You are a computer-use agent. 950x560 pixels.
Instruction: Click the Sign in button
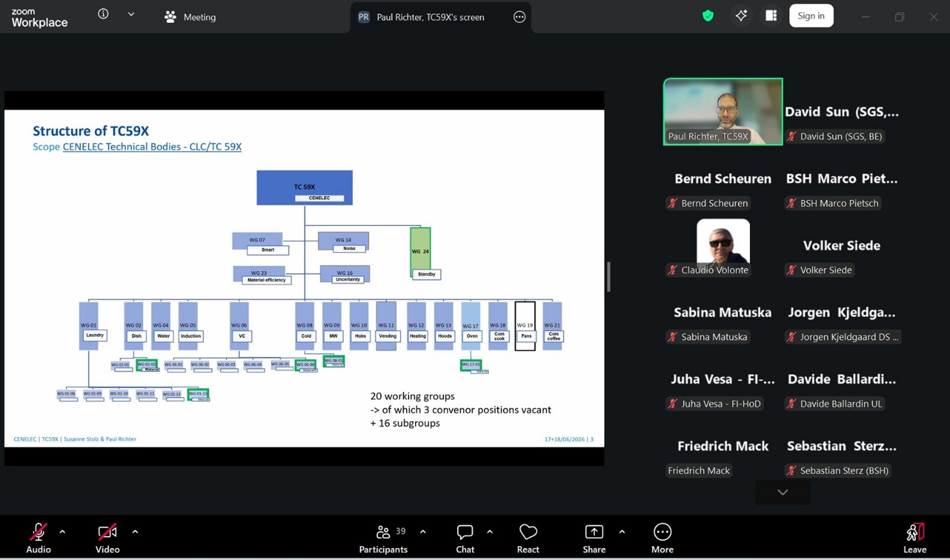pyautogui.click(x=811, y=16)
